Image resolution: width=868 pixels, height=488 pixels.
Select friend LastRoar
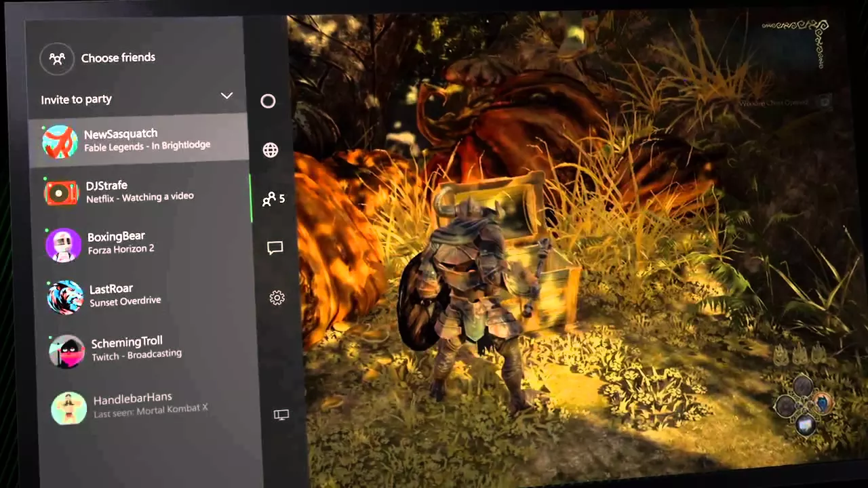click(144, 296)
